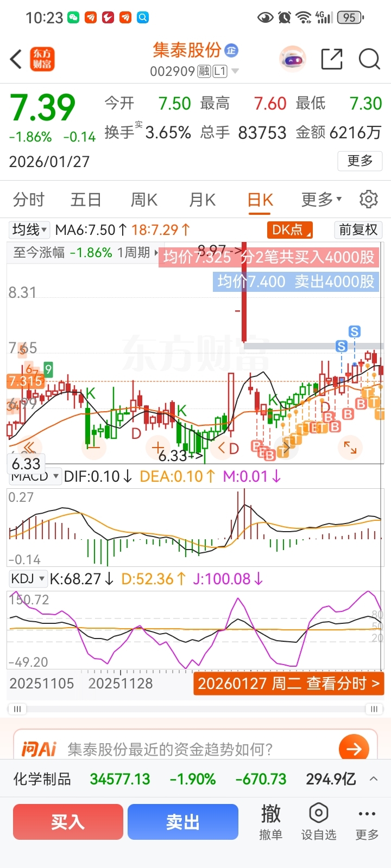Go back with the left arrow
This screenshot has height=868, width=391.
(x=16, y=59)
